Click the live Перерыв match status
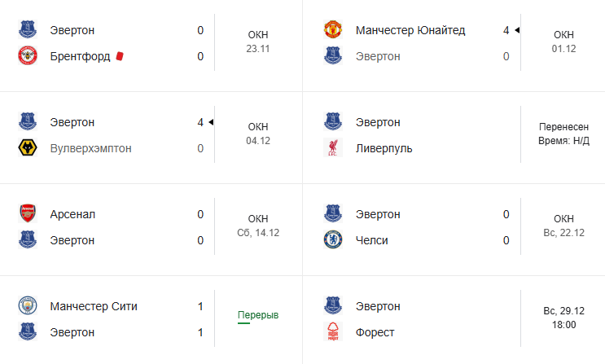Image resolution: width=605 pixels, height=364 pixels. pos(257,315)
